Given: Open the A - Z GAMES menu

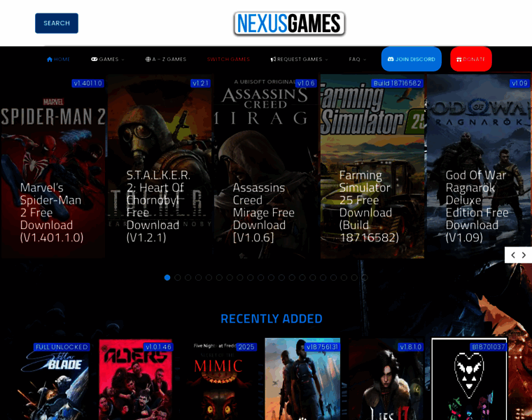Looking at the screenshot, I should point(166,59).
